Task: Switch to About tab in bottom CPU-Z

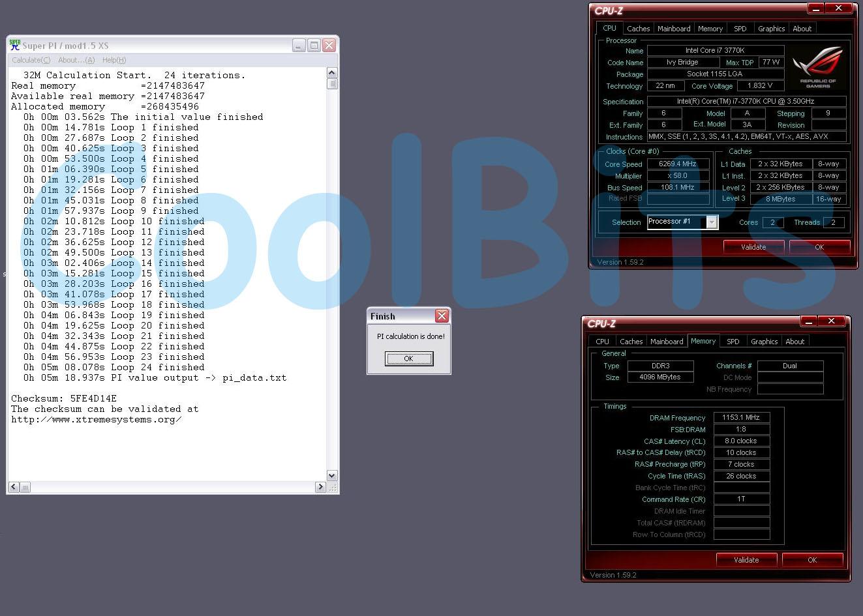Action: pyautogui.click(x=795, y=342)
